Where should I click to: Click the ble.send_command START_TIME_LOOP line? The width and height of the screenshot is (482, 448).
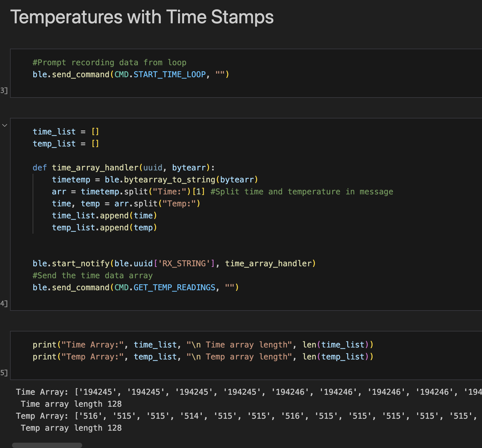[x=130, y=74]
